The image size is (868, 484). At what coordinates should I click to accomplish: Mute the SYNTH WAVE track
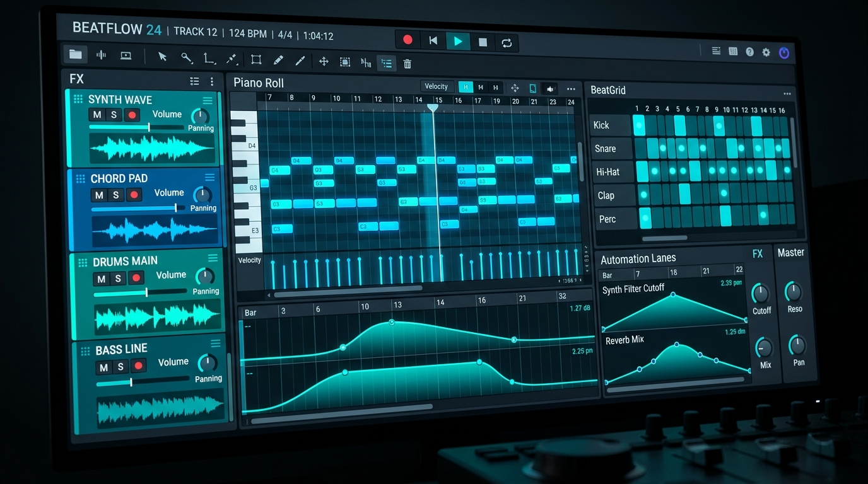coord(97,115)
